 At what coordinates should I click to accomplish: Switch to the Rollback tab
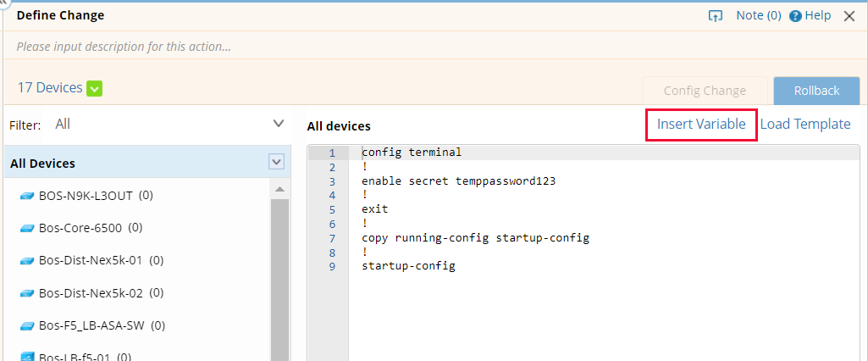816,91
